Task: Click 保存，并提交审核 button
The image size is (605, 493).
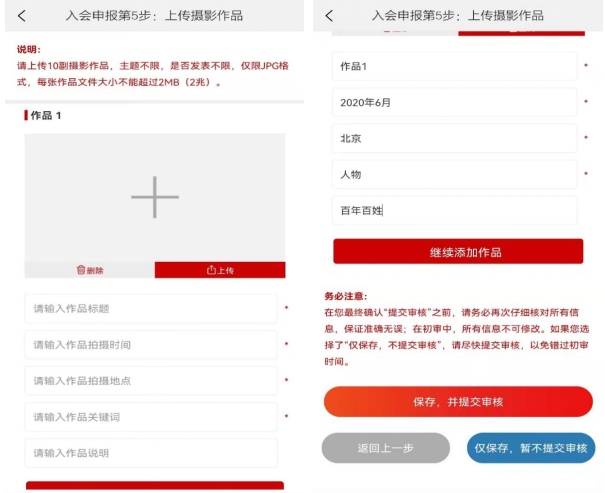Action: pos(458,402)
